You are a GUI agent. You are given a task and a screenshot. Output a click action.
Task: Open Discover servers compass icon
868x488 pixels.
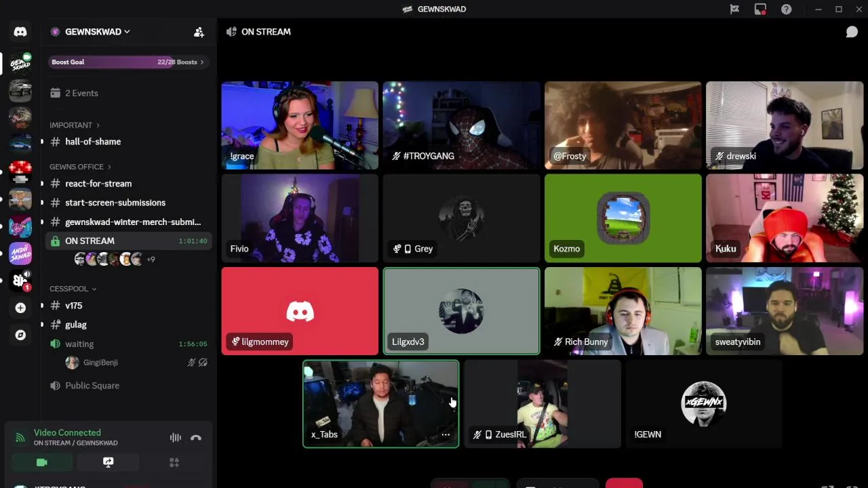[20, 335]
